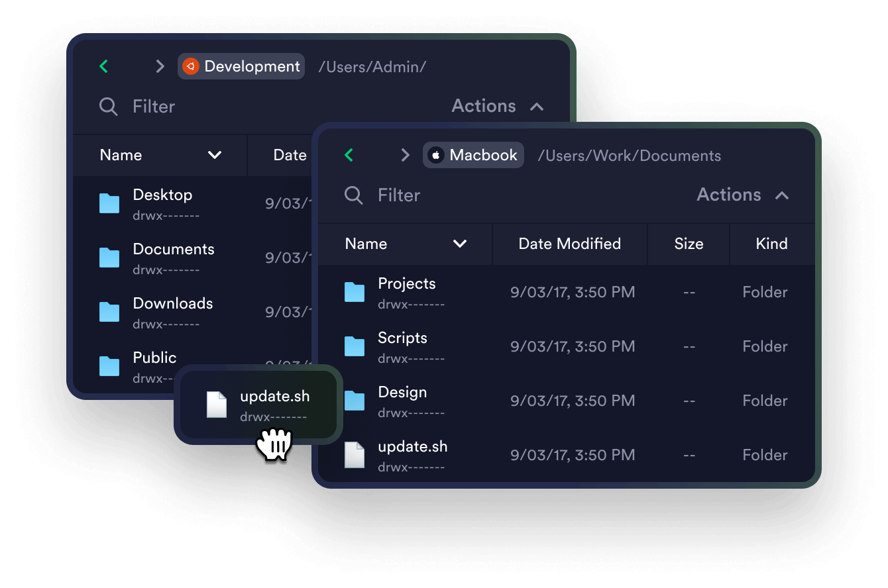Click the Ubuntu Development host badge
The height and width of the screenshot is (588, 888).
click(x=241, y=66)
